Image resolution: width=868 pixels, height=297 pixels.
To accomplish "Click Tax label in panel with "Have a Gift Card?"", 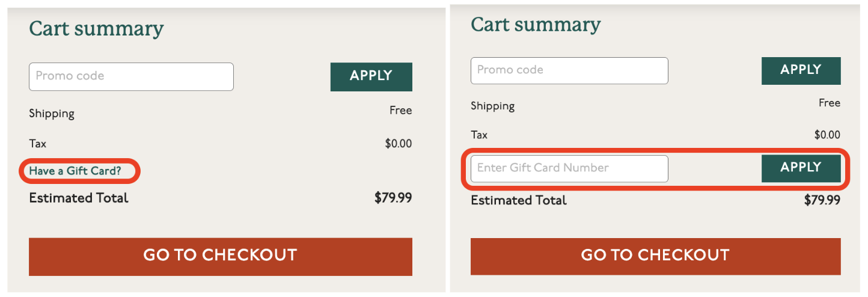I will pyautogui.click(x=37, y=144).
